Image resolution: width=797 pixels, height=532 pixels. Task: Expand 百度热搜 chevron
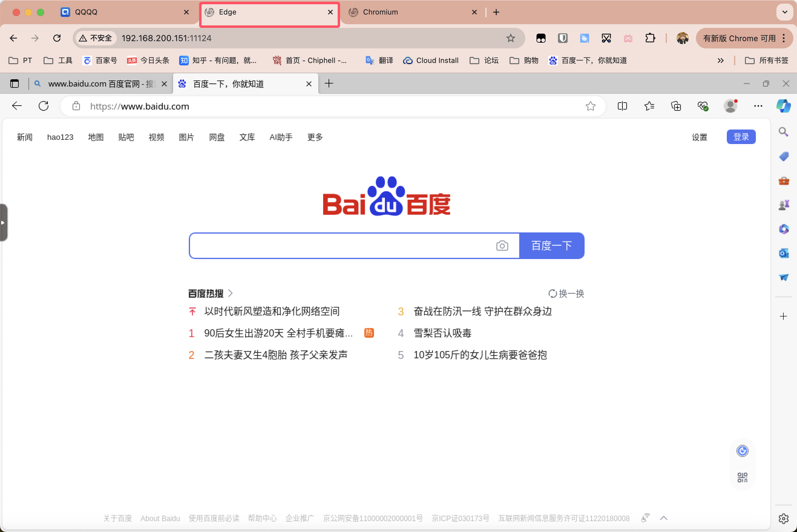[231, 293]
